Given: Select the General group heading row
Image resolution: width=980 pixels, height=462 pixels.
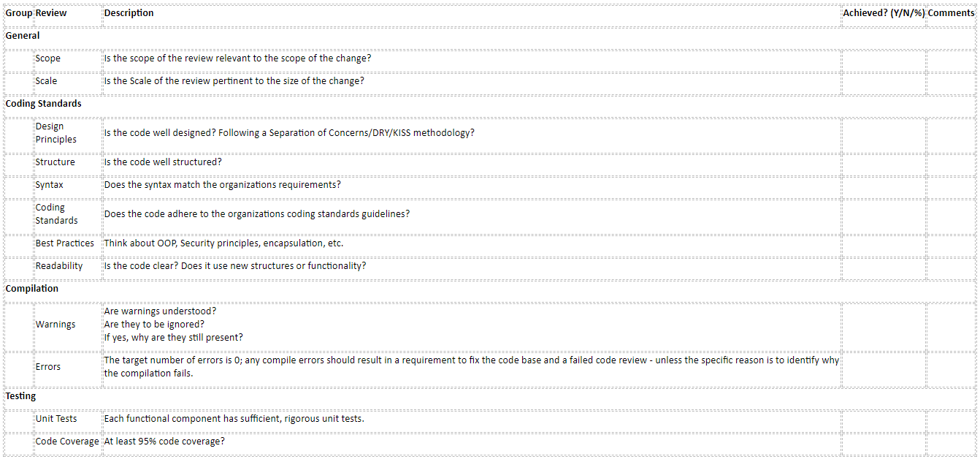Looking at the screenshot, I should (23, 36).
